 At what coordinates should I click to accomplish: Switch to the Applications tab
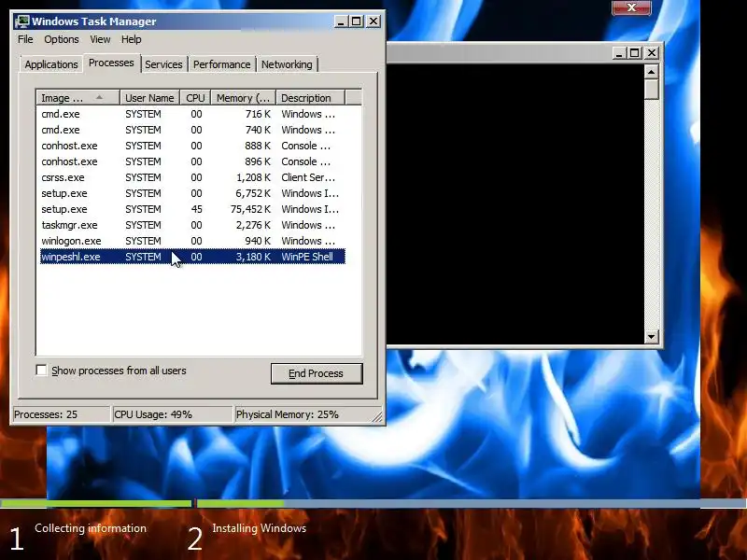[51, 64]
